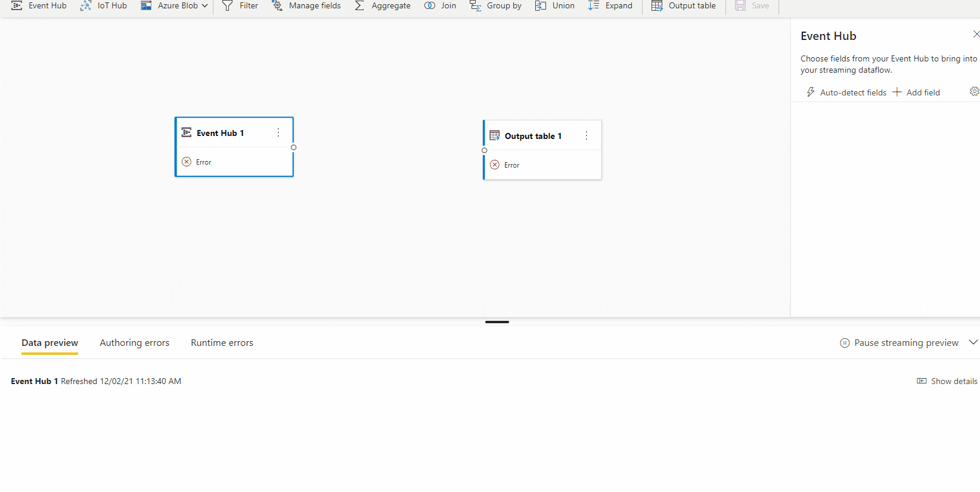
Task: Open Output table 1 node options menu
Action: click(587, 135)
